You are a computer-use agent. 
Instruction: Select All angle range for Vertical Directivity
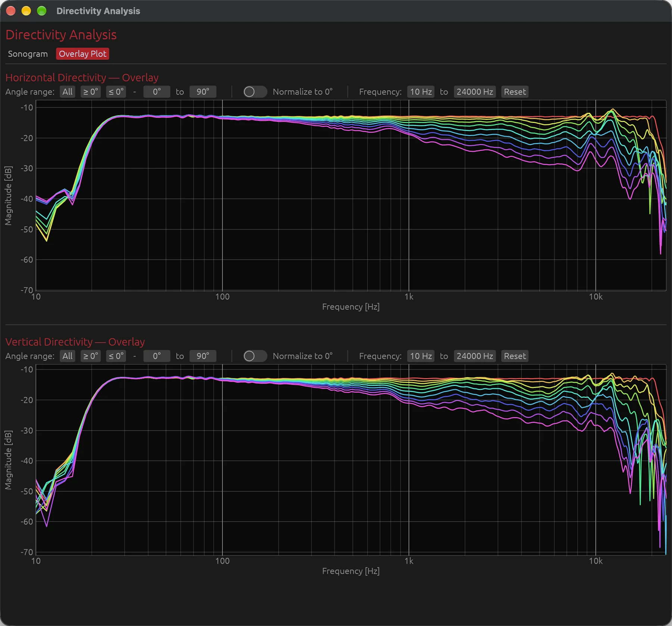tap(68, 356)
